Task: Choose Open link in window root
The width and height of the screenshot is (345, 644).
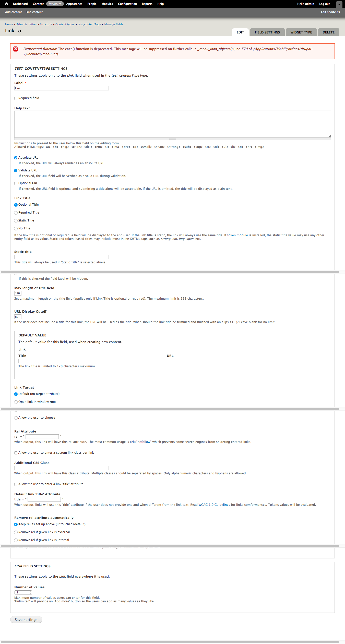Action: tap(16, 402)
